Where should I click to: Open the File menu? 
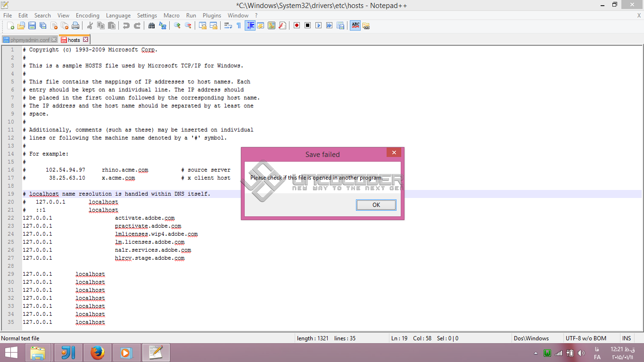8,15
